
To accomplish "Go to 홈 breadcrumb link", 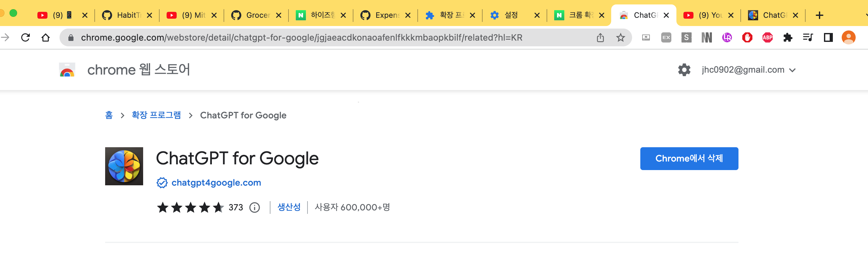I will pyautogui.click(x=109, y=115).
